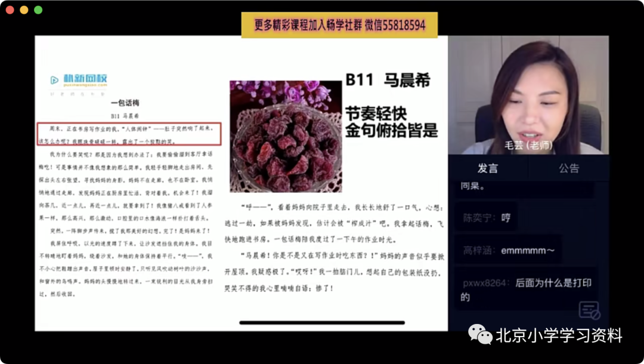This screenshot has width=644, height=364.
Task: Click the 朴新网校 logo on the slide
Action: pyautogui.click(x=79, y=80)
